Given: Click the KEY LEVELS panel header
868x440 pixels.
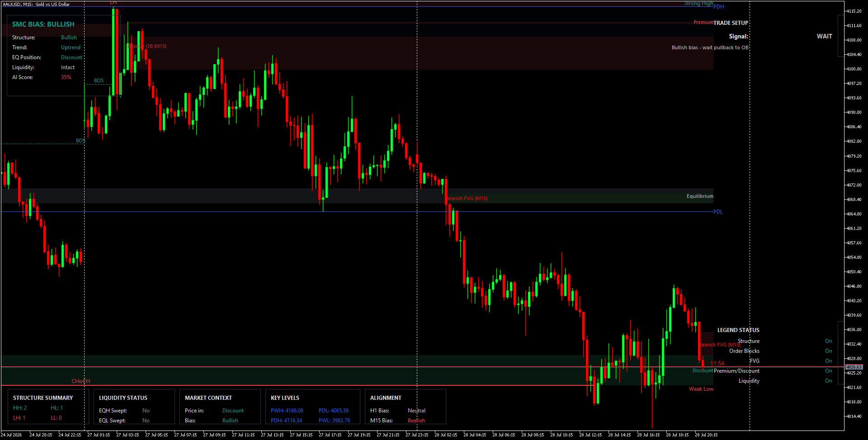Looking at the screenshot, I should coord(285,398).
